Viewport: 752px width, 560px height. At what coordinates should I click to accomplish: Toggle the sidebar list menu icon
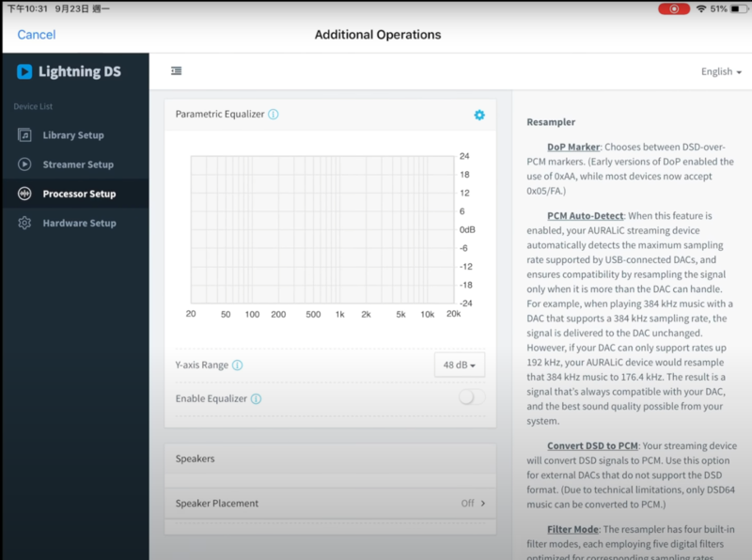[x=177, y=71]
